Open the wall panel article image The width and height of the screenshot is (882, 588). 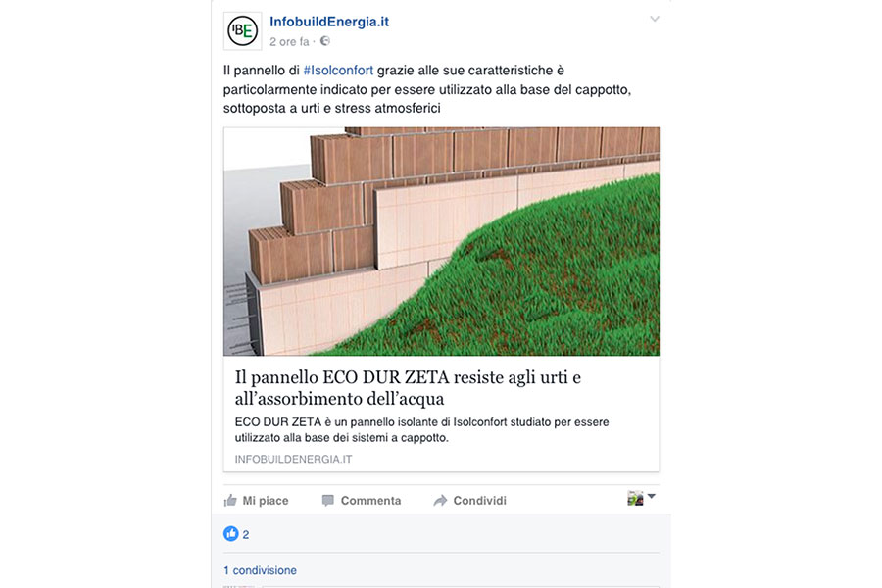(x=441, y=241)
